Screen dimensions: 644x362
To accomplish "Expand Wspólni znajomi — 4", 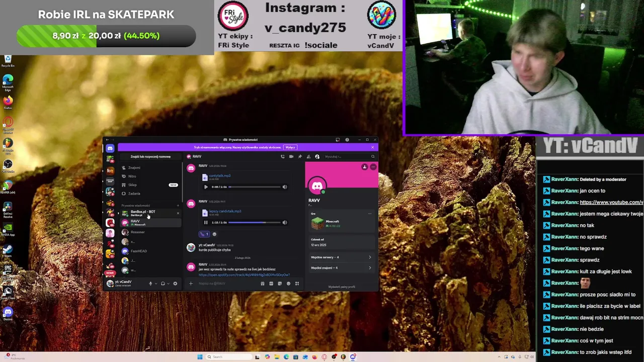I will click(x=341, y=268).
